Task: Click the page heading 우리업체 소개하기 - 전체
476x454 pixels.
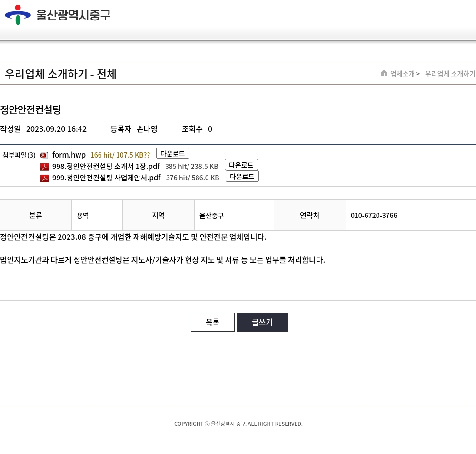Action: 60,74
